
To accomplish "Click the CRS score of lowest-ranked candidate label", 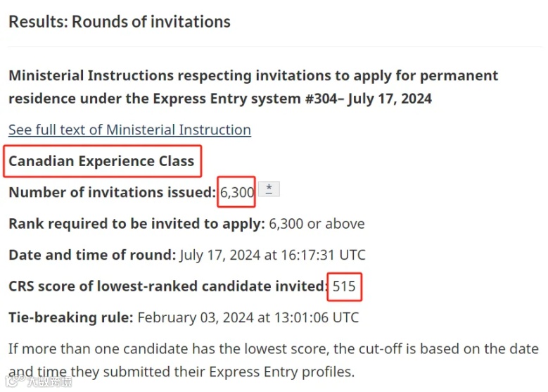I will (168, 286).
